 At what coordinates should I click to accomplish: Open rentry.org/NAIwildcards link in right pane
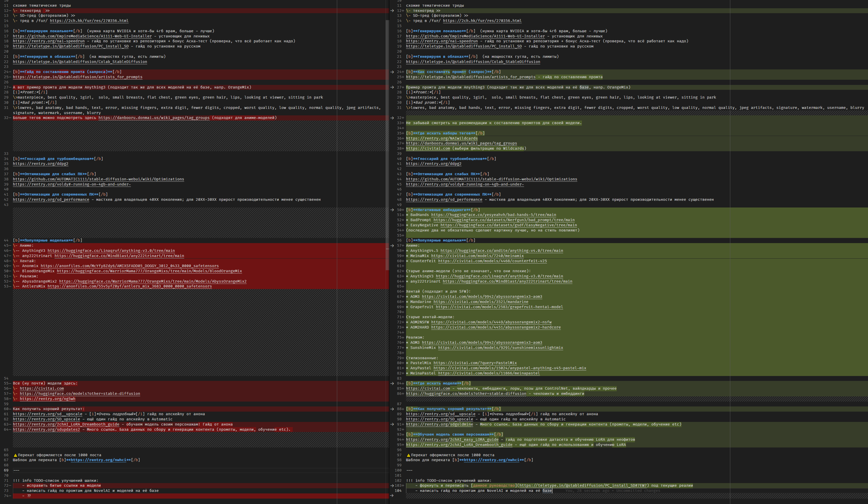coord(442,139)
